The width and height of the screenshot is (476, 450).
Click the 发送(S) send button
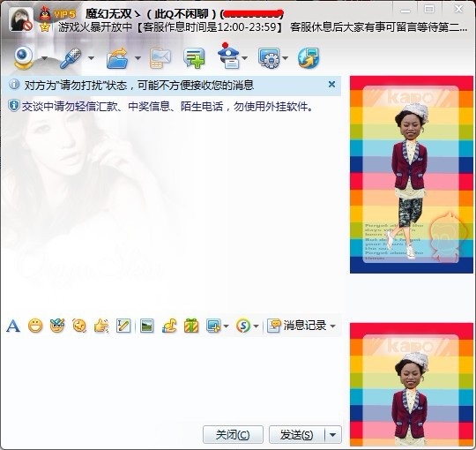point(296,435)
